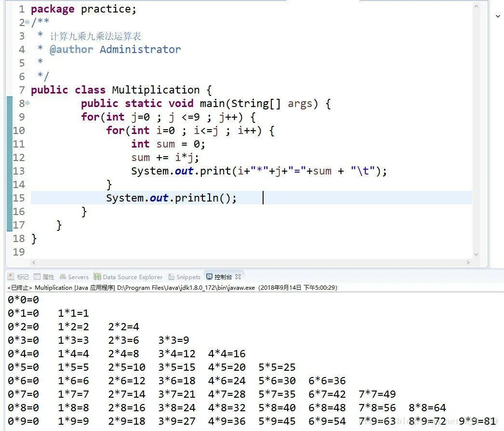This screenshot has height=431, width=504.
Task: Click console output '6*8=48'
Action: click(327, 408)
